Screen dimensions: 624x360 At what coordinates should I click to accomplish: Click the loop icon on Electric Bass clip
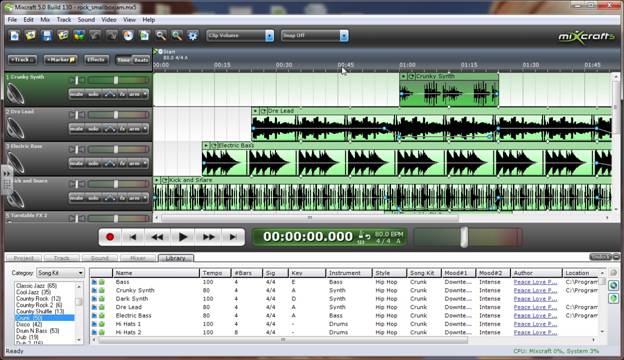coord(214,146)
